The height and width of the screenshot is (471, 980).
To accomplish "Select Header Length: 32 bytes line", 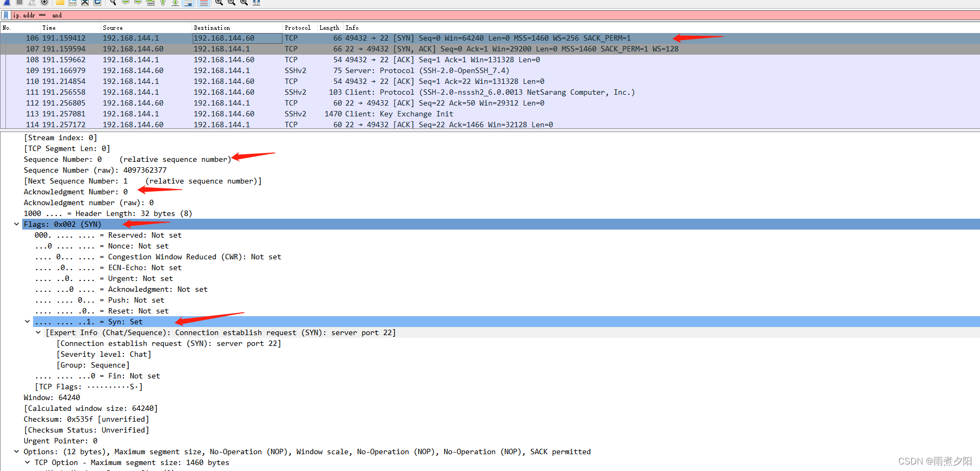I will (x=108, y=213).
